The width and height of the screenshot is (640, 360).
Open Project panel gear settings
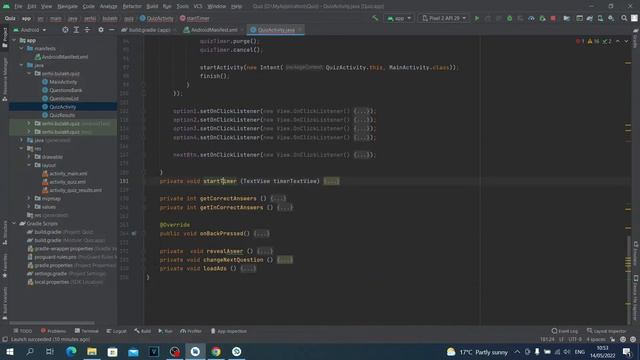101,30
